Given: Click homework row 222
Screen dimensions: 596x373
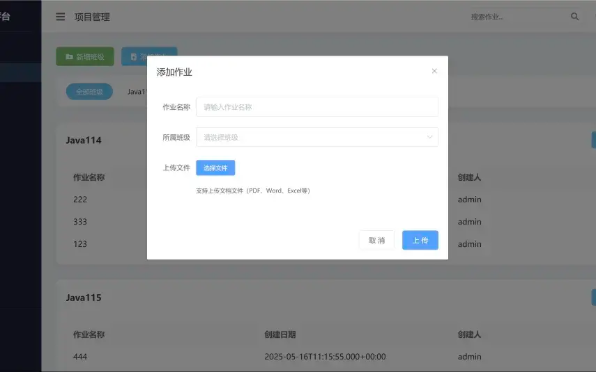Looking at the screenshot, I should pyautogui.click(x=80, y=199).
